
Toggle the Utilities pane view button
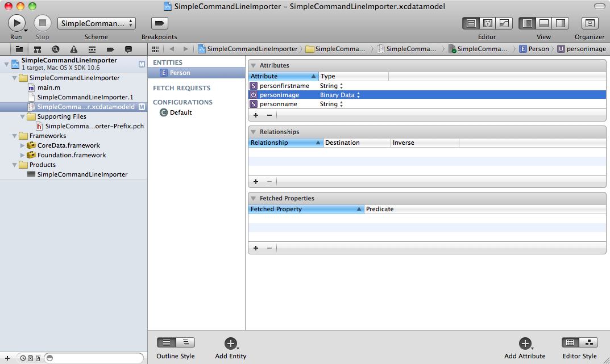[x=561, y=23]
